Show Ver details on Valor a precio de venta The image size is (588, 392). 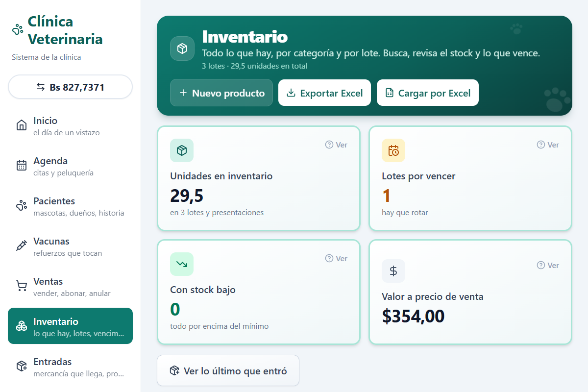tap(548, 265)
